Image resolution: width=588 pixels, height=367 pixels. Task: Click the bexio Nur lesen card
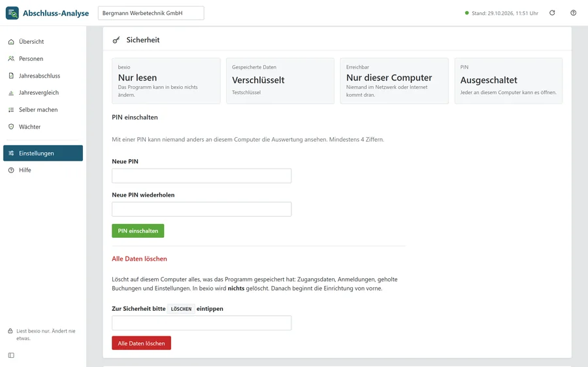click(166, 80)
